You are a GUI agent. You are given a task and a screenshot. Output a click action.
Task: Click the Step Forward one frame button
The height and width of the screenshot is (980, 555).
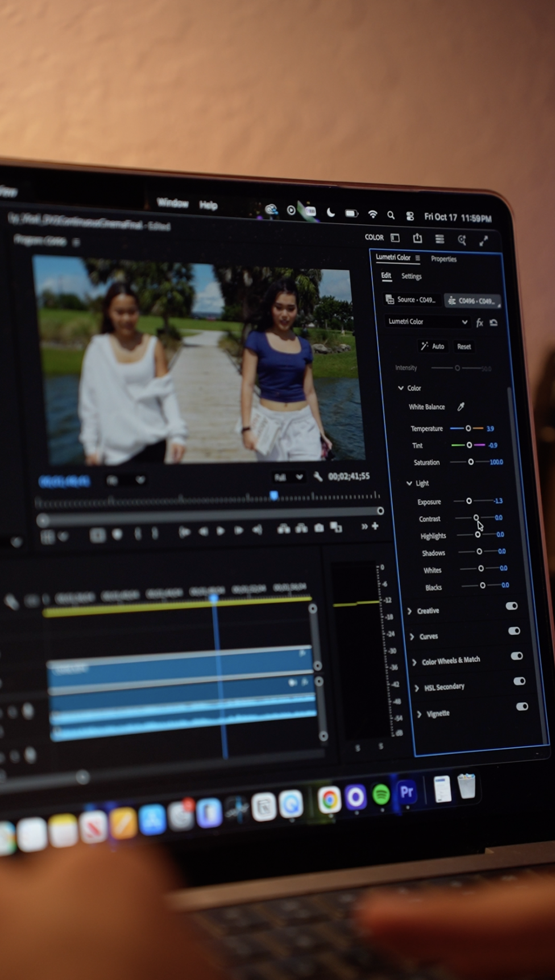[239, 530]
